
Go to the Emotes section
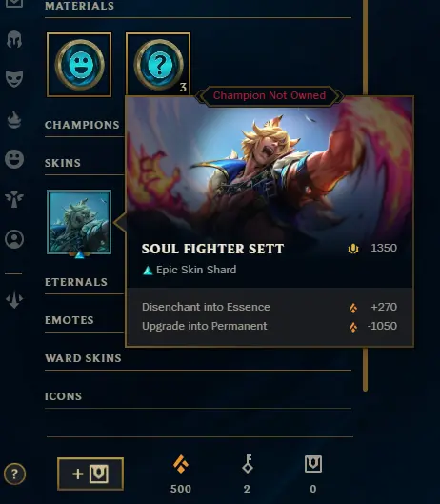(70, 320)
